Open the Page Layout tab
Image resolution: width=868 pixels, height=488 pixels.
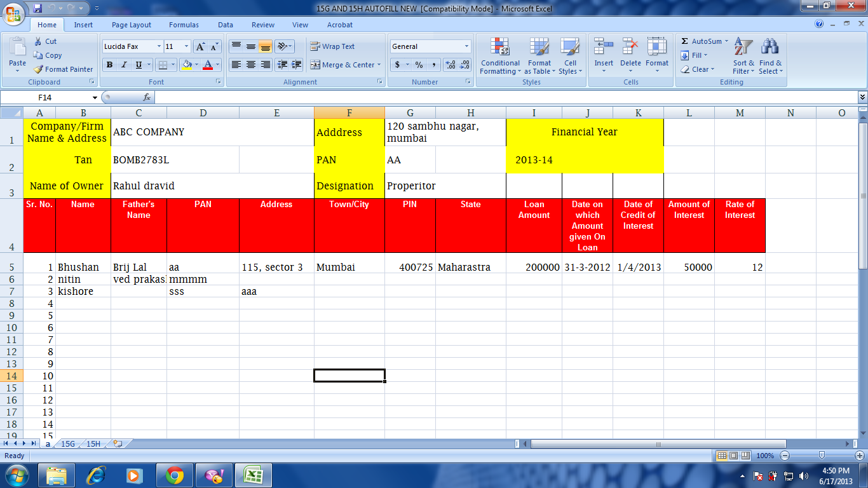[x=132, y=25]
